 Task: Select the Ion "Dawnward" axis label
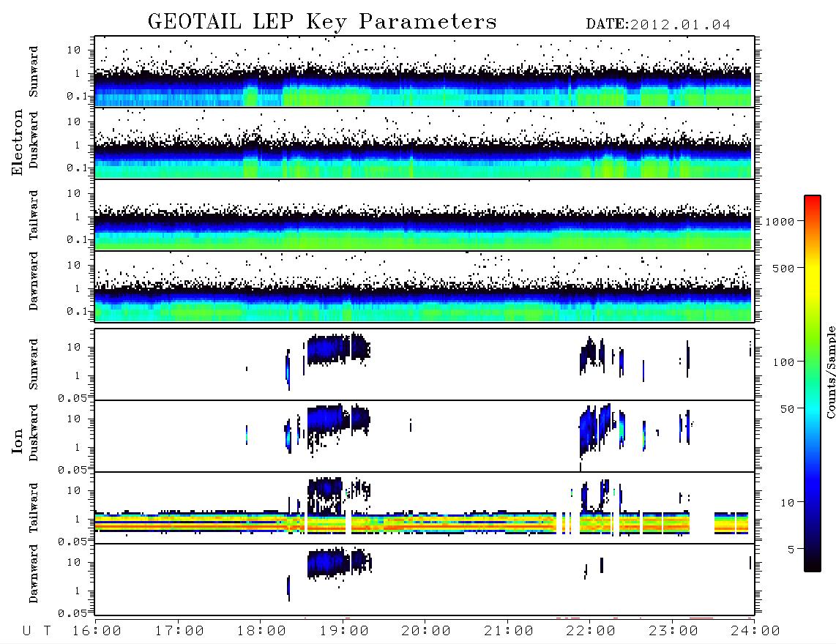point(34,574)
